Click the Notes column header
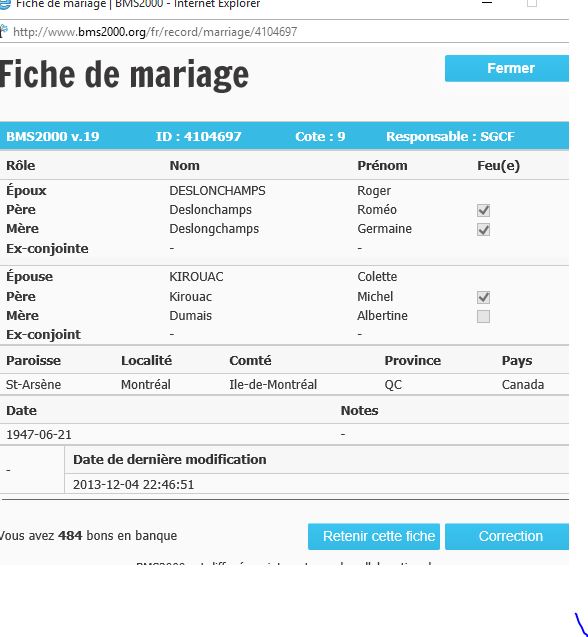This screenshot has width=588, height=637. point(359,411)
